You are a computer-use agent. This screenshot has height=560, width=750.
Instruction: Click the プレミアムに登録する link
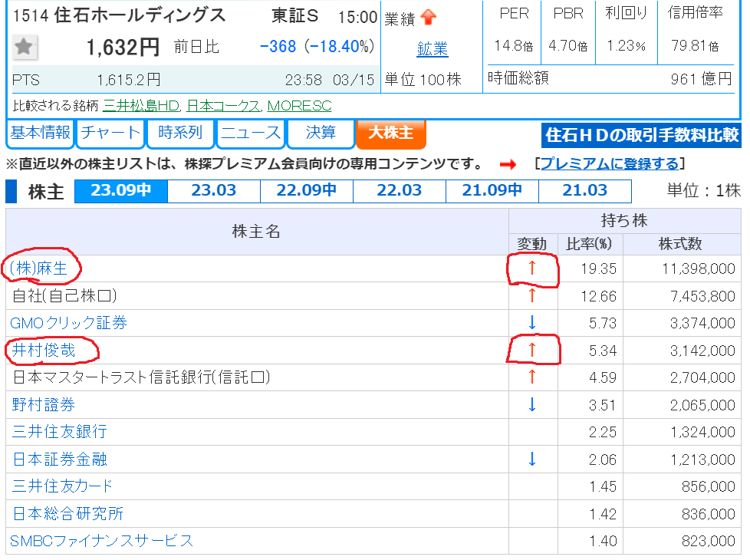click(609, 163)
